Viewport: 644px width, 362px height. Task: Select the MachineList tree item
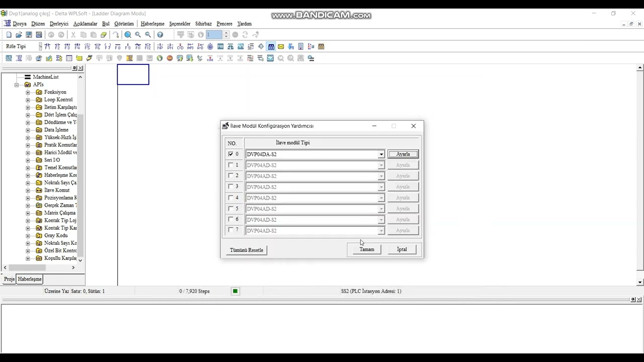coord(46,77)
